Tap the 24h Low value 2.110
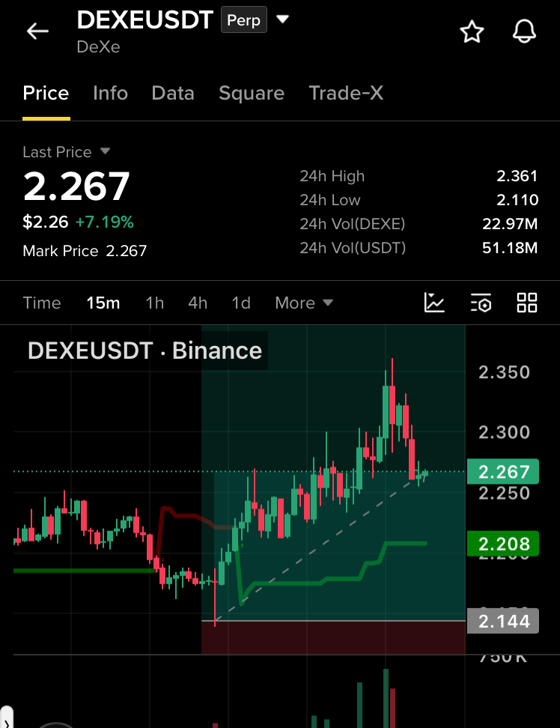Viewport: 560px width, 728px height. coord(517,200)
